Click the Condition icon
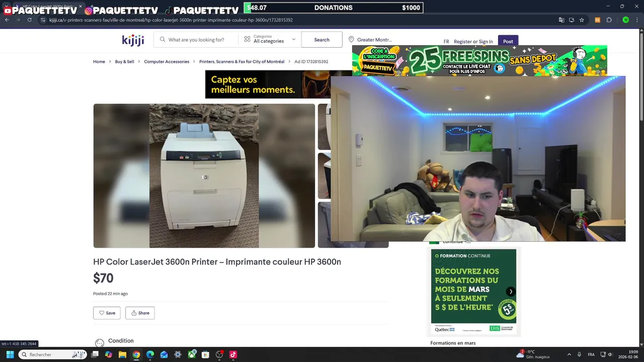The image size is (644, 362). 100,343
